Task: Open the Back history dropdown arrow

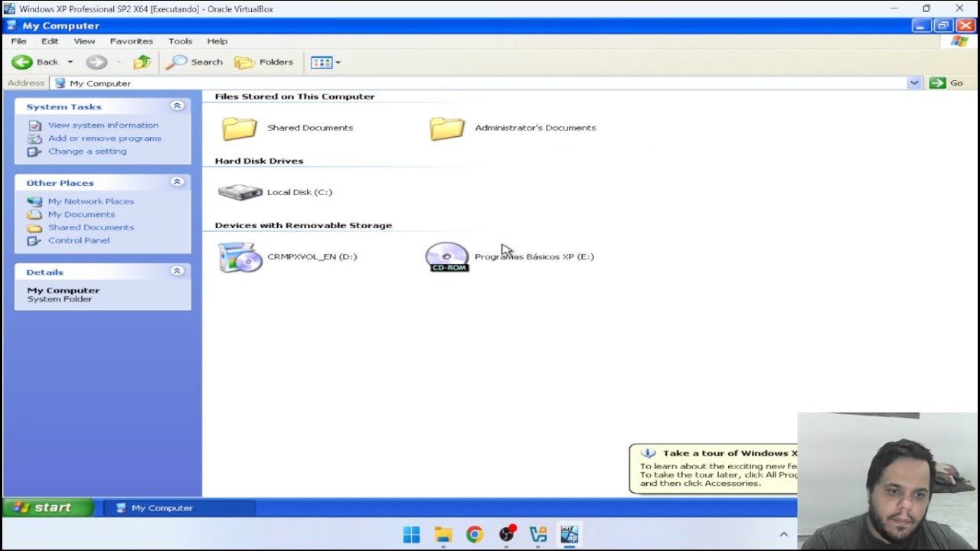Action: (x=70, y=62)
